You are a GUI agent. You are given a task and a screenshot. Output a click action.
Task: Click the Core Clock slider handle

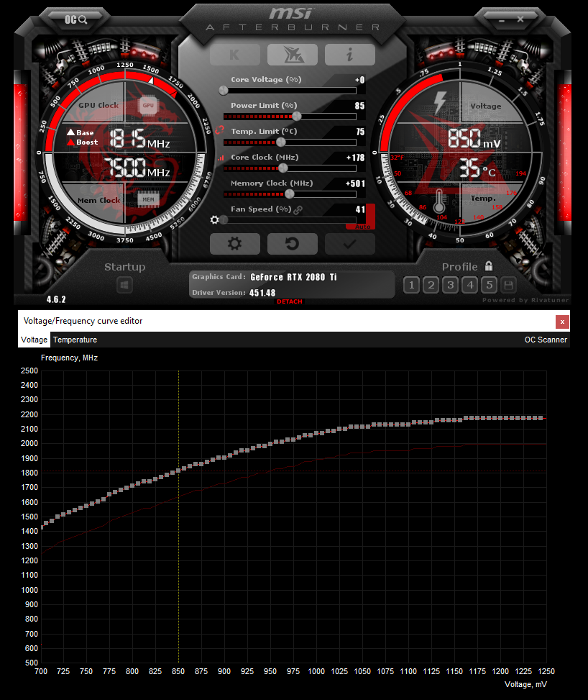(x=282, y=168)
